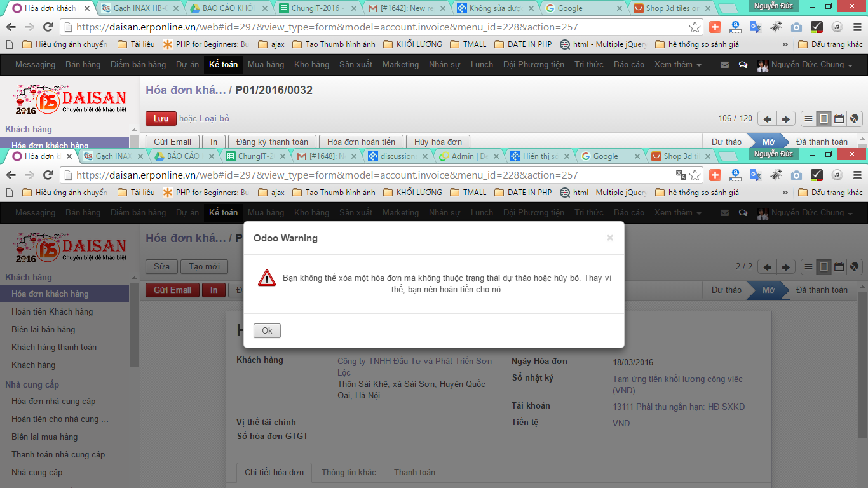Viewport: 868px width, 488px height.
Task: Expand the Xem thêm dropdown in the upper navbar
Action: (x=678, y=65)
